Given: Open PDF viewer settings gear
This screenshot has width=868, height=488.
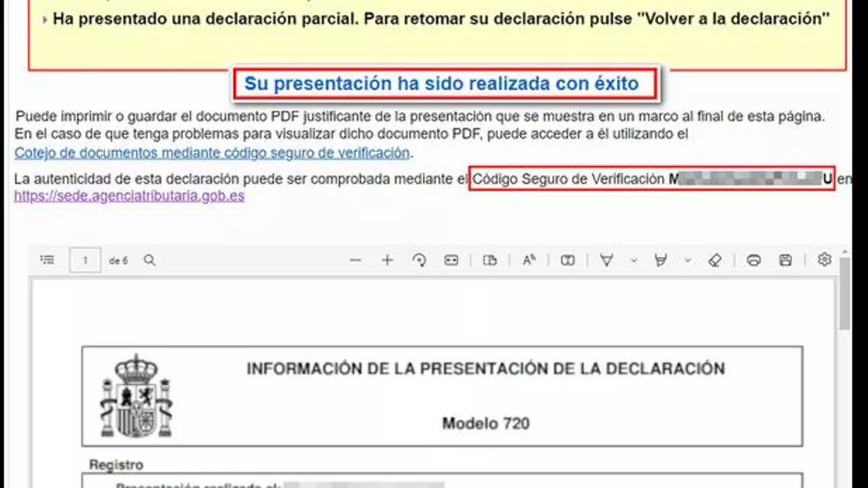Looking at the screenshot, I should 824,260.
